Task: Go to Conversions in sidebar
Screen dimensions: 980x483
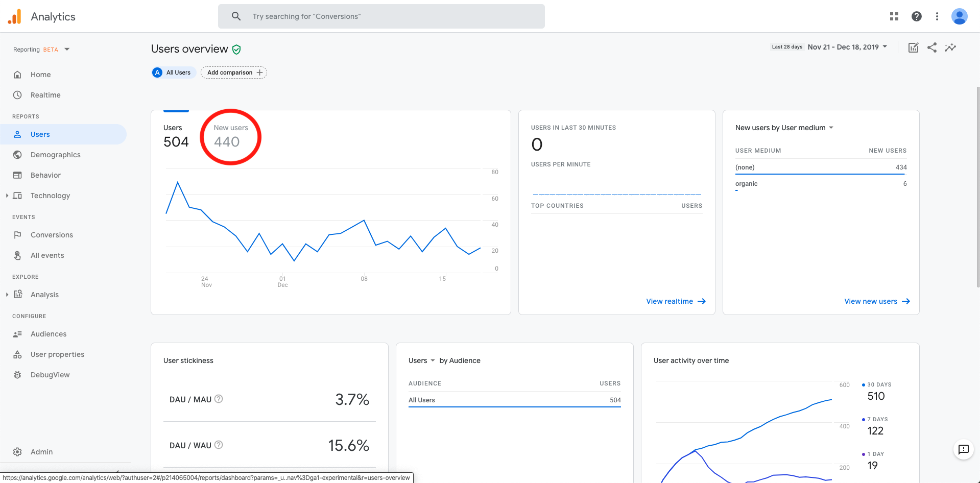Action: pyautogui.click(x=52, y=235)
